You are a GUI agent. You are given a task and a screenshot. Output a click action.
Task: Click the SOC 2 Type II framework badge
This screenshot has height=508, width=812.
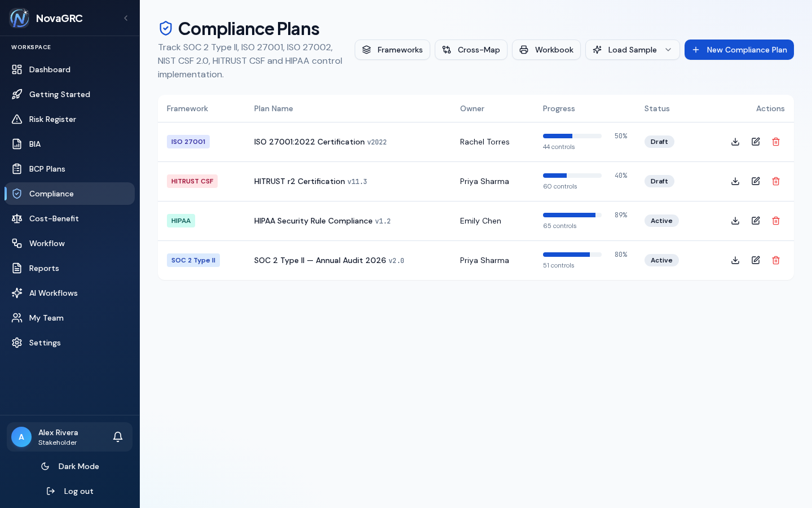pos(193,260)
